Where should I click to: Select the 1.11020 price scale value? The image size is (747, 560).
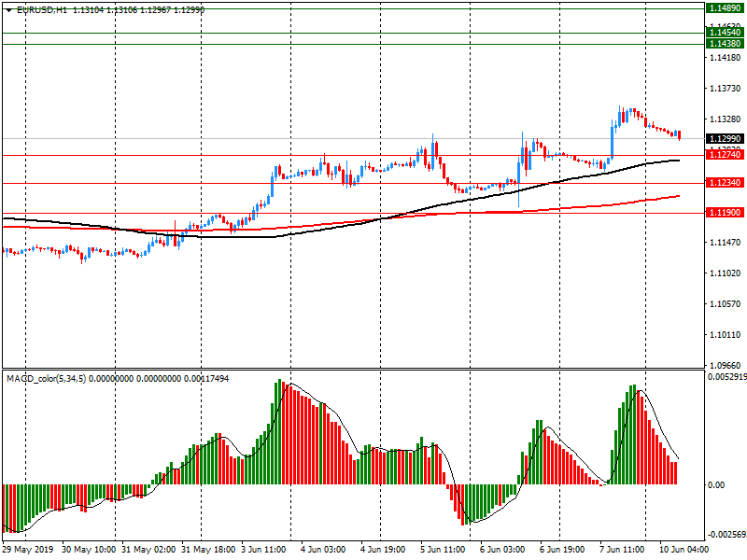[x=726, y=273]
